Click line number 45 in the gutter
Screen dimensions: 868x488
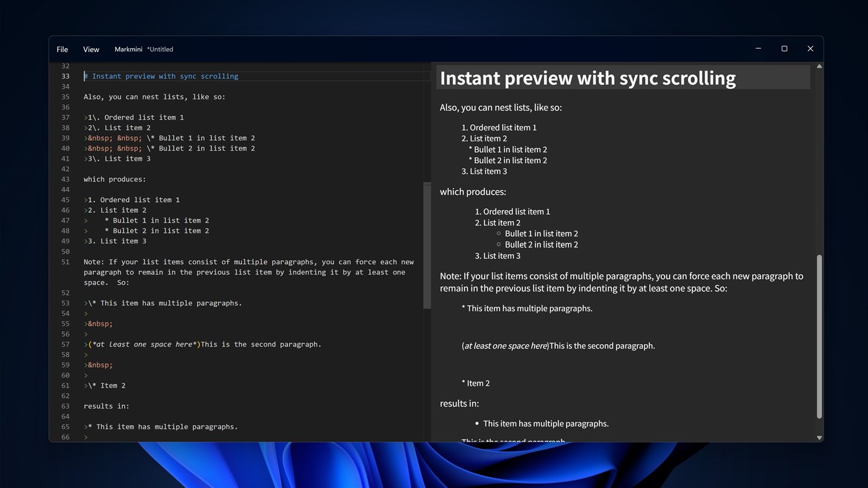coord(65,200)
